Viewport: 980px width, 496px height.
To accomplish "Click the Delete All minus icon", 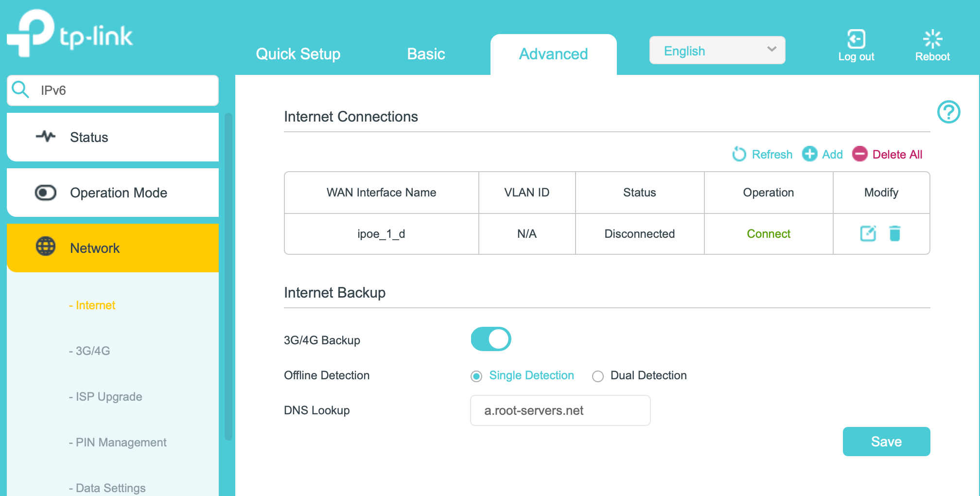I will tap(859, 154).
